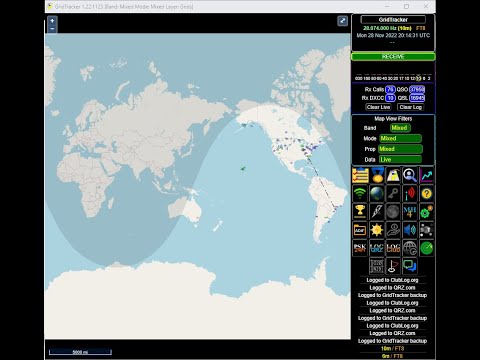This screenshot has width=480, height=360.
Task: Toggle the PSK 24H icon
Action: (360, 248)
